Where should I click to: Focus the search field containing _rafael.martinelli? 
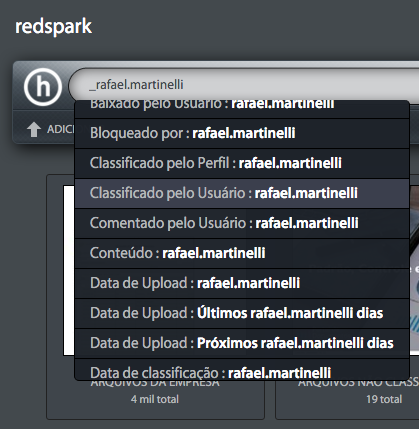[x=244, y=85]
